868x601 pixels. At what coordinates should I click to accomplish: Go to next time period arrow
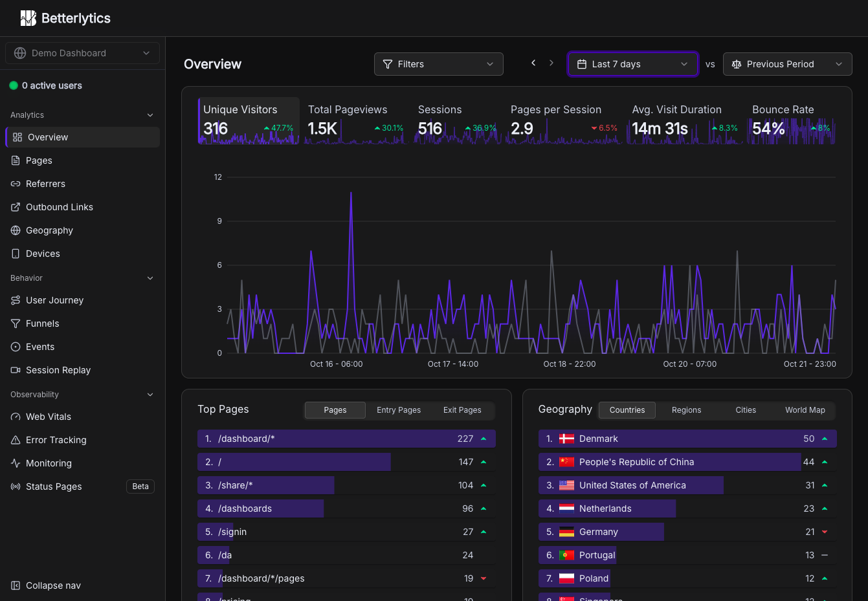coord(551,63)
